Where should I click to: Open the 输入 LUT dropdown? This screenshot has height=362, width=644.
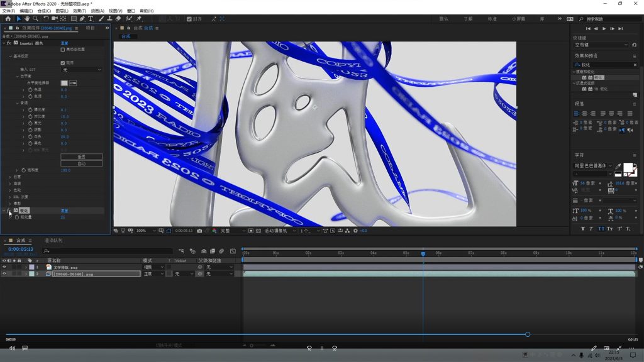(81, 69)
